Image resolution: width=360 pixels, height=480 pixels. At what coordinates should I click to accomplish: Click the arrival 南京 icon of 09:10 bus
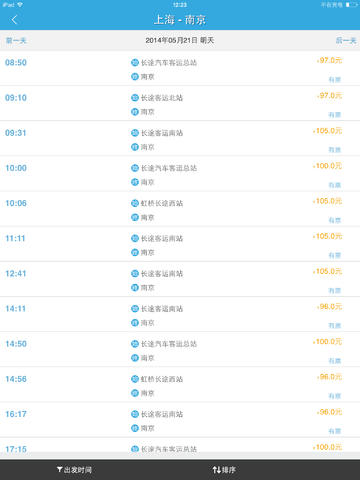pos(135,112)
